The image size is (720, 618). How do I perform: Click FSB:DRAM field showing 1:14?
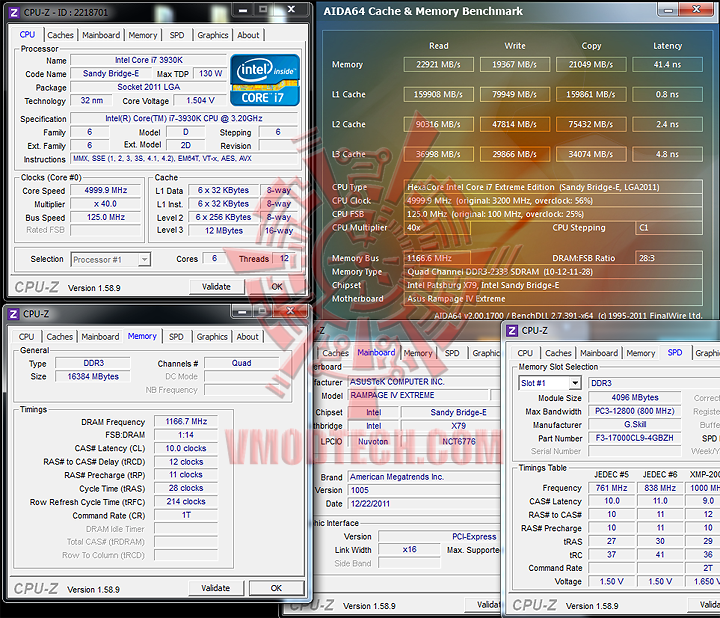pos(186,435)
